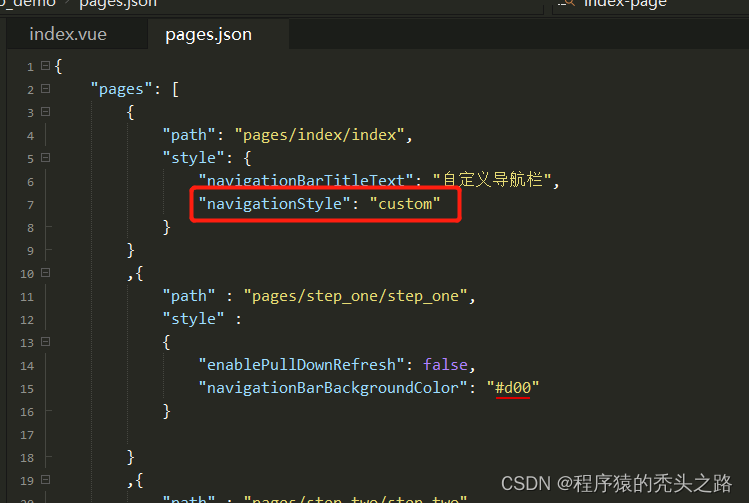Click the "navigationBarTitleText" key
The width and height of the screenshot is (749, 503).
point(306,181)
